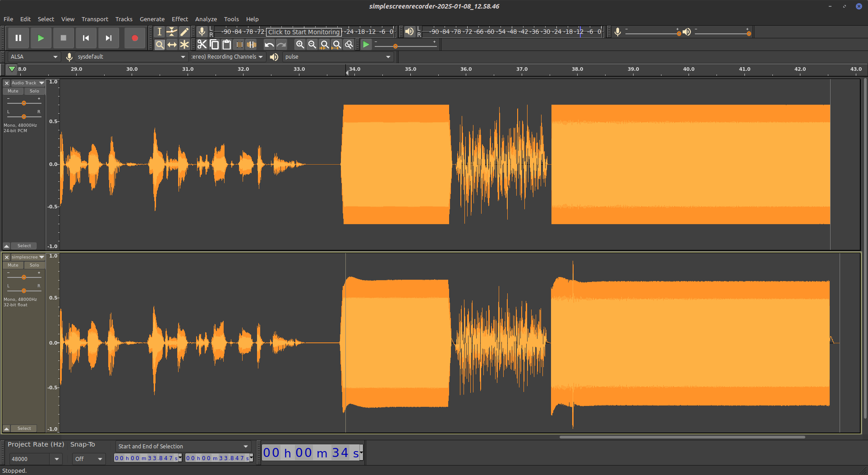Open the sysdefault recording device dropdown
This screenshot has height=475, width=868.
click(x=131, y=57)
